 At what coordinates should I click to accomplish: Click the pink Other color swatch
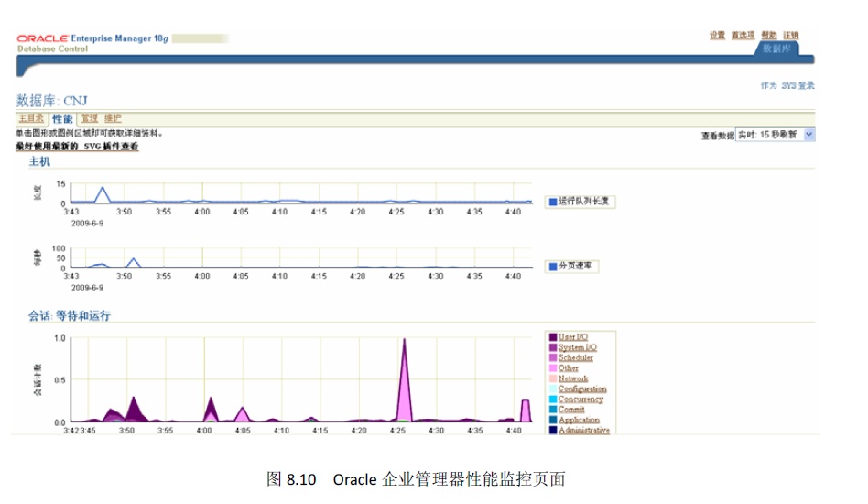[x=552, y=367]
